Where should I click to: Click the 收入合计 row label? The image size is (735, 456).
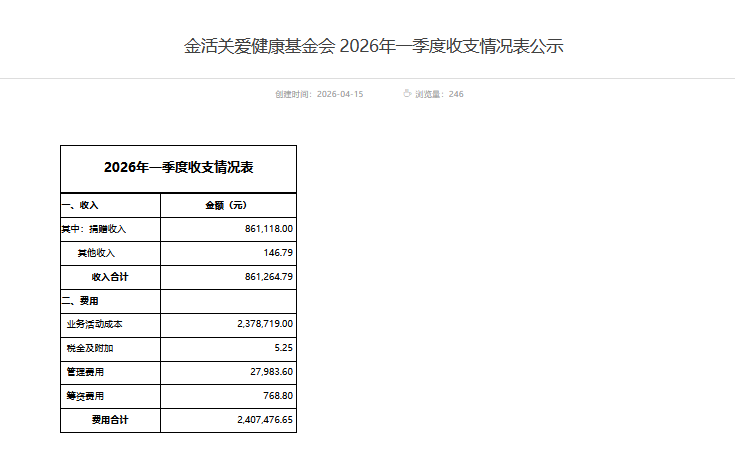click(x=110, y=277)
